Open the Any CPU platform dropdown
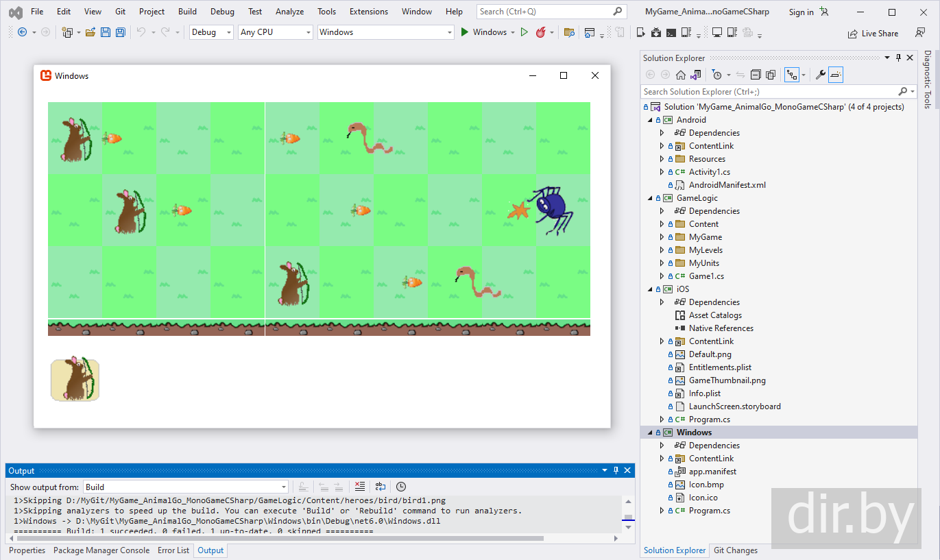The image size is (940, 560). pos(275,32)
